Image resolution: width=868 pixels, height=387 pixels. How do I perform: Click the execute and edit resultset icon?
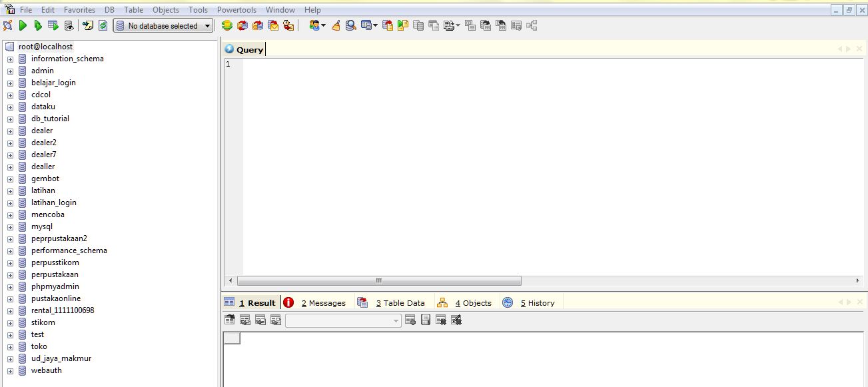(53, 26)
